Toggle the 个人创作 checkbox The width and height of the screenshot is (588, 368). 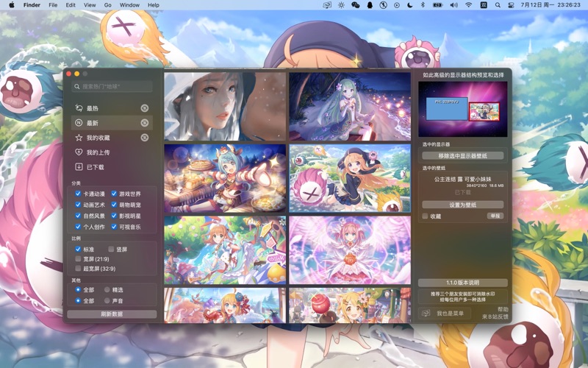[78, 227]
